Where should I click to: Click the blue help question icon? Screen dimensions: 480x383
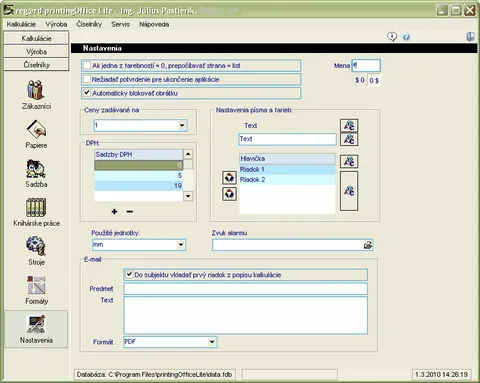406,37
